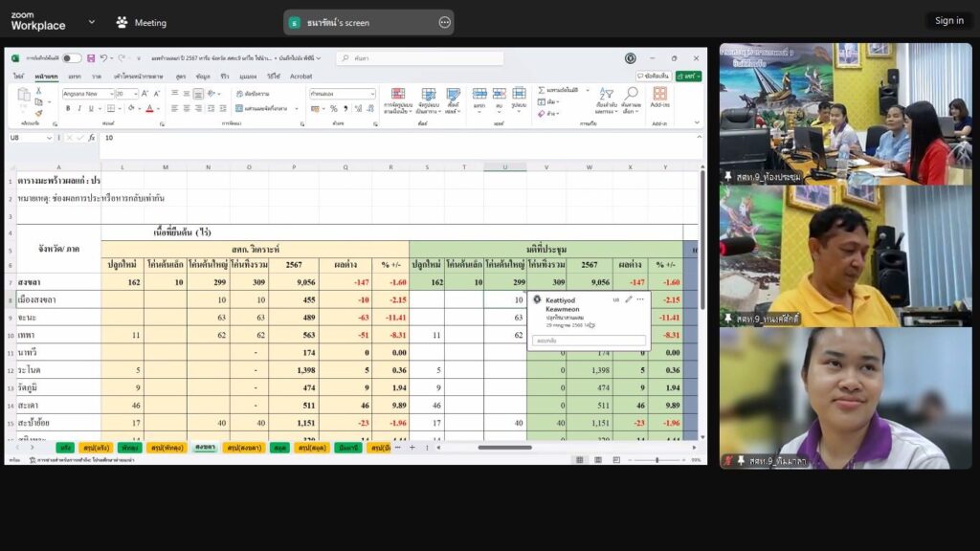The height and width of the screenshot is (551, 980).
Task: Toggle Bold formatting in the ribbon
Action: coord(68,108)
